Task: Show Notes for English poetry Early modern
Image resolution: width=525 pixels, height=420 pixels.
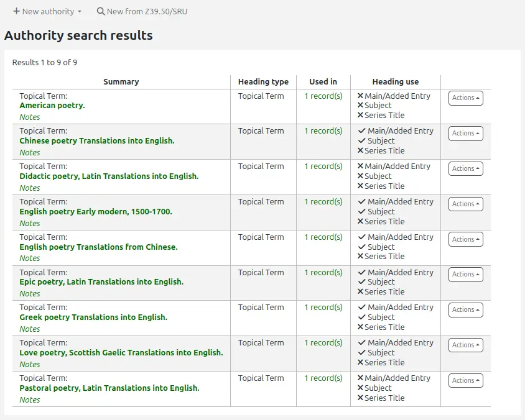Action: pyautogui.click(x=29, y=224)
